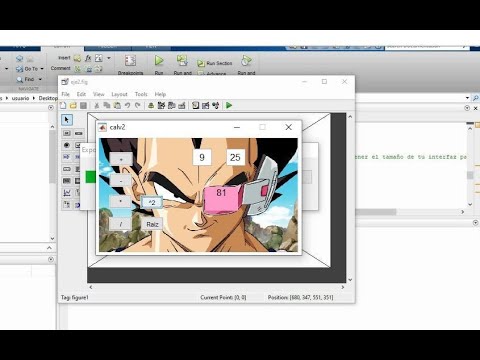Open the Layout menu in GUIDE
The width and height of the screenshot is (480, 360).
pyautogui.click(x=119, y=94)
